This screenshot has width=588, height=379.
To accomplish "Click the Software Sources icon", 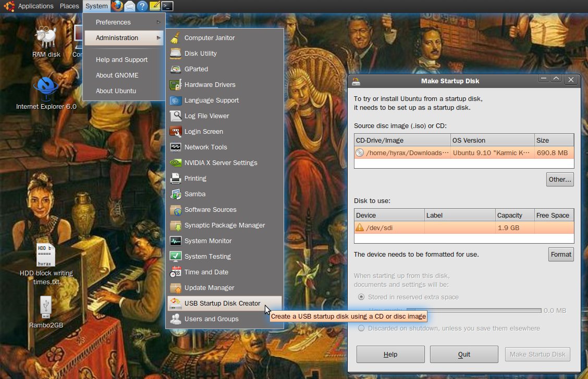I will click(x=175, y=210).
